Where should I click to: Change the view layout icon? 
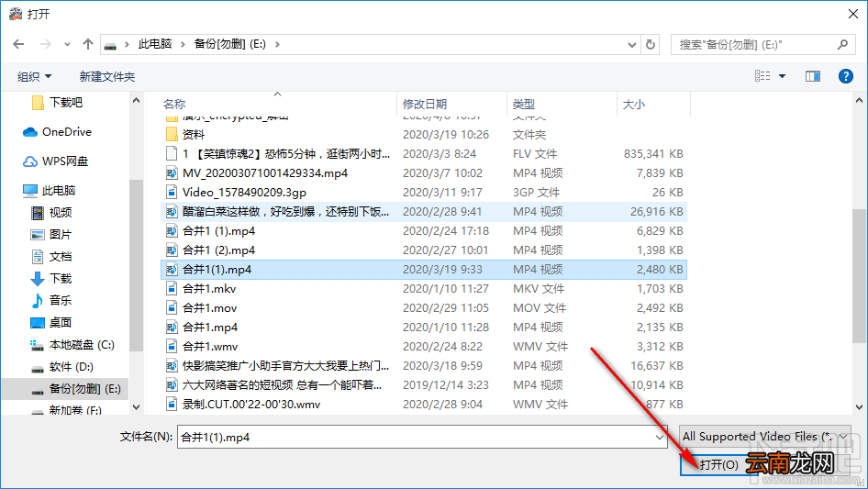point(762,76)
